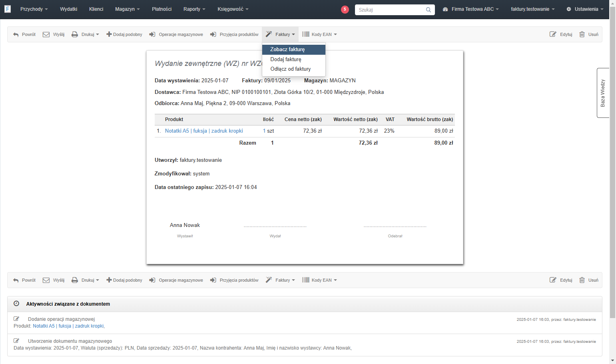
Task: Click the Powrót arrow icon in top toolbar
Action: tap(16, 34)
